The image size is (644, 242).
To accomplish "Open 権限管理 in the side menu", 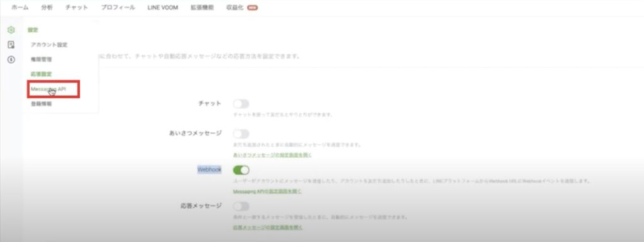I will (41, 59).
